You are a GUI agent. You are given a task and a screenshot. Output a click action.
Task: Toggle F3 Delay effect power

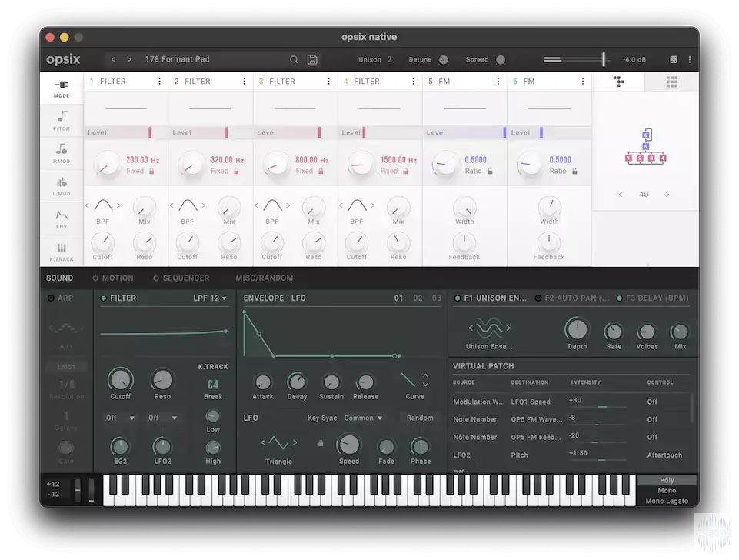[x=619, y=298]
